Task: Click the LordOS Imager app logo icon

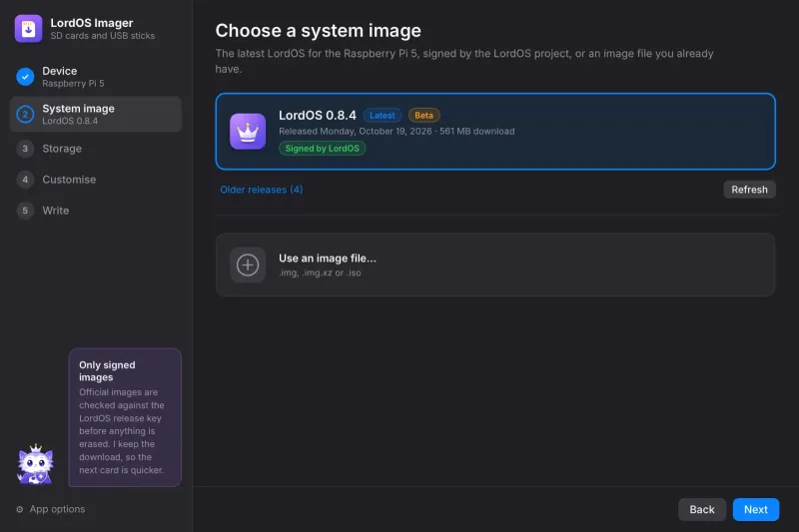Action: 29,29
